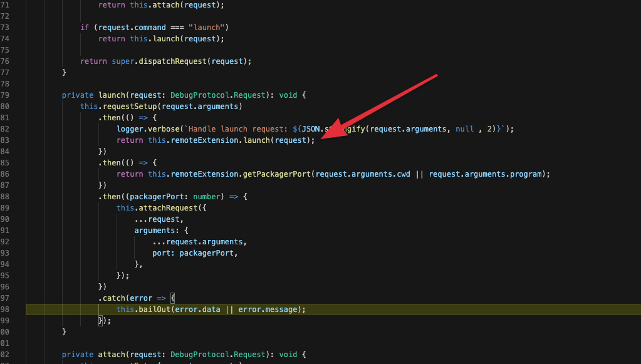Click '...request,' spread on line 90
641x364 pixels.
tap(159, 219)
